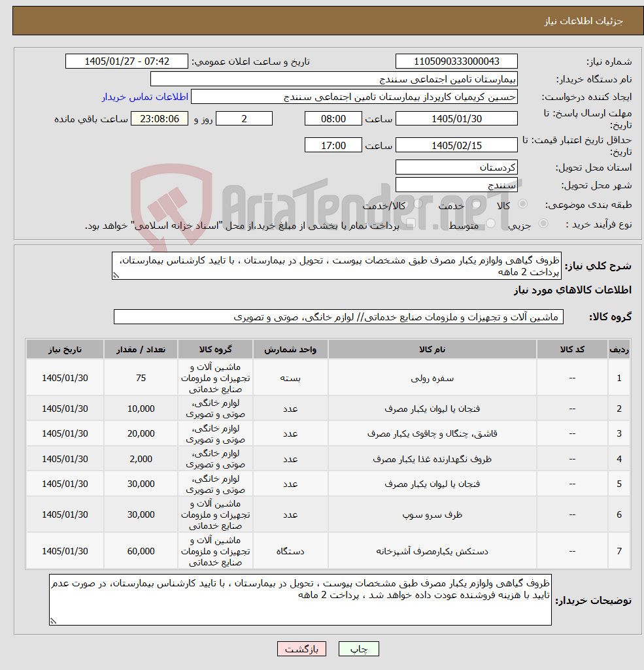Click the گروه کالا field
The width and height of the screenshot is (644, 670).
[339, 316]
